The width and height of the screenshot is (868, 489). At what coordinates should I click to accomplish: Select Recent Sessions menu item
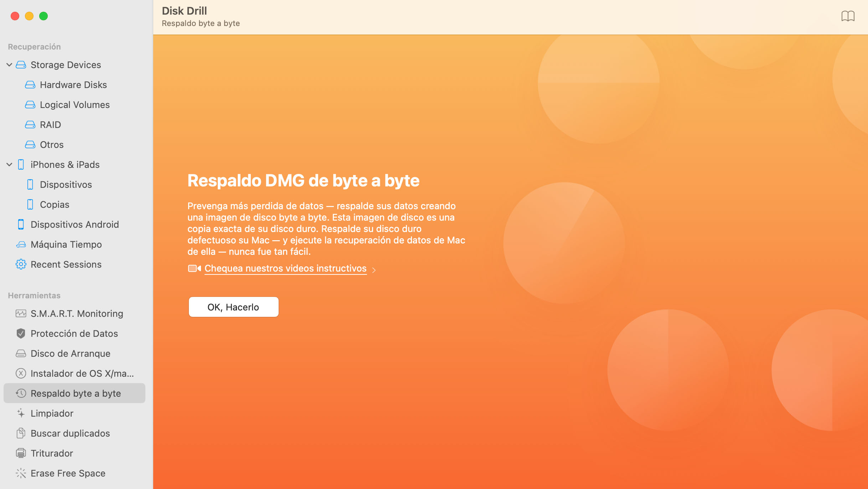[66, 264]
